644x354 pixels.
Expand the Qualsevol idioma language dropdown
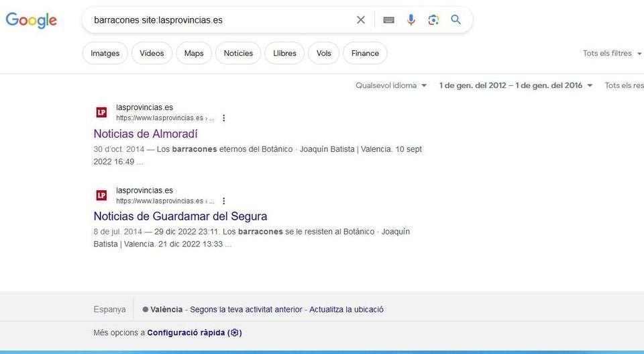click(391, 85)
